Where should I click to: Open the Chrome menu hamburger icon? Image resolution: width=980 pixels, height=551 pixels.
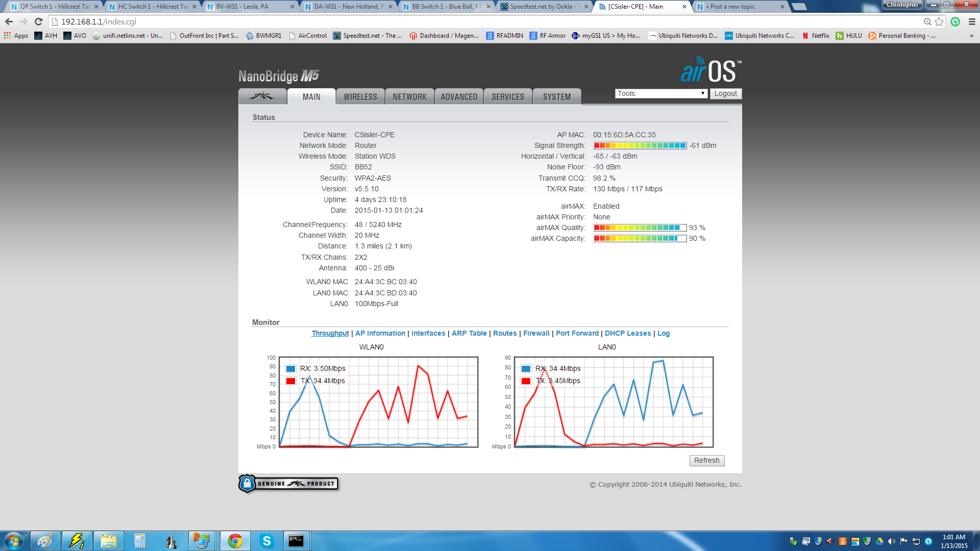(972, 21)
